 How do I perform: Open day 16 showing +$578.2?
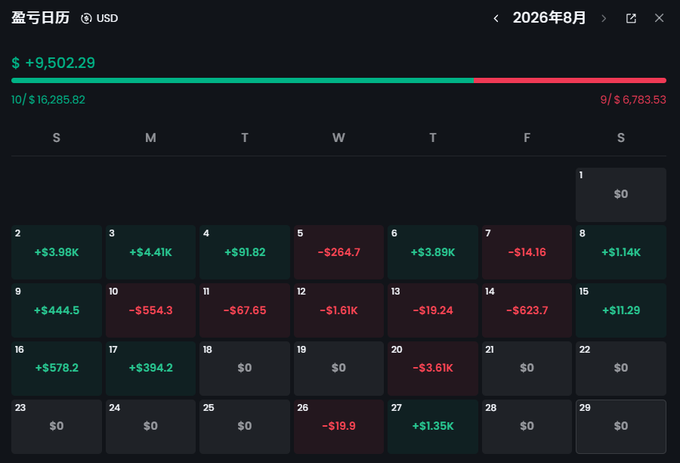pyautogui.click(x=56, y=368)
